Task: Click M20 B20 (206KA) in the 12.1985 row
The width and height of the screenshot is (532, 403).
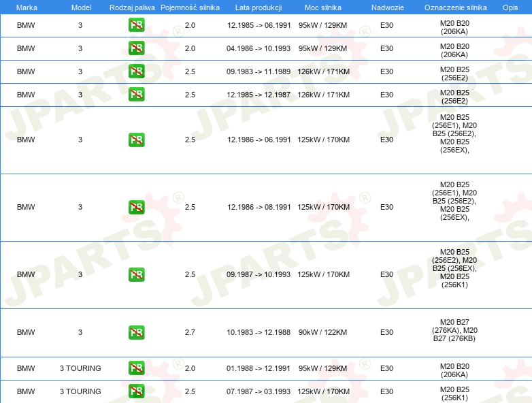Action: coord(454,27)
